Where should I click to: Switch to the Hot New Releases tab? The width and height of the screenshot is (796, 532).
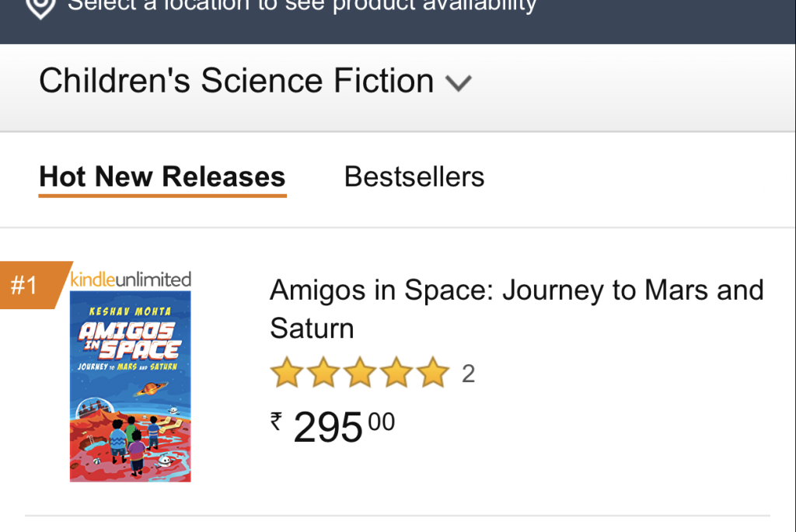(x=162, y=177)
